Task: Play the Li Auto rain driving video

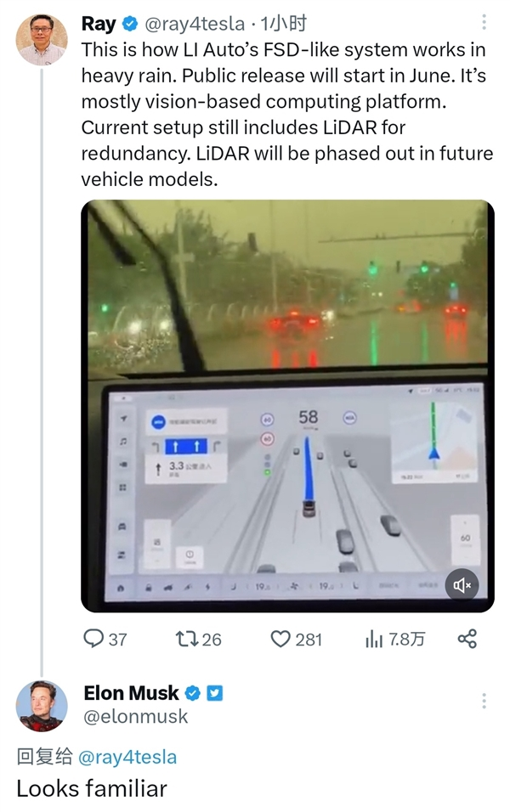Action: pyautogui.click(x=287, y=405)
